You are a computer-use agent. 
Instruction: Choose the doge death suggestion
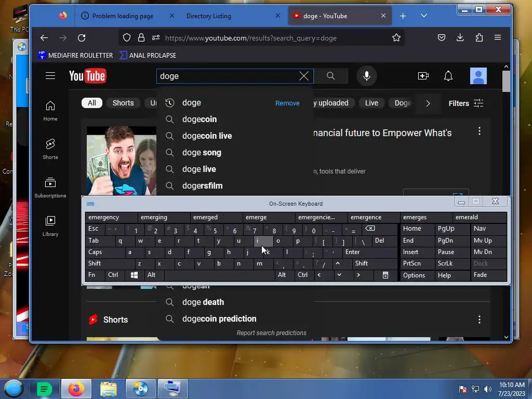(x=235, y=302)
